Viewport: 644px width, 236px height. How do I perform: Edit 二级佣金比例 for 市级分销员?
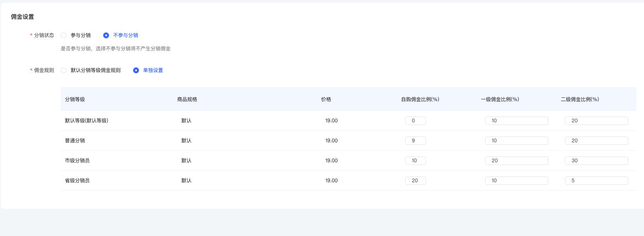tap(596, 161)
